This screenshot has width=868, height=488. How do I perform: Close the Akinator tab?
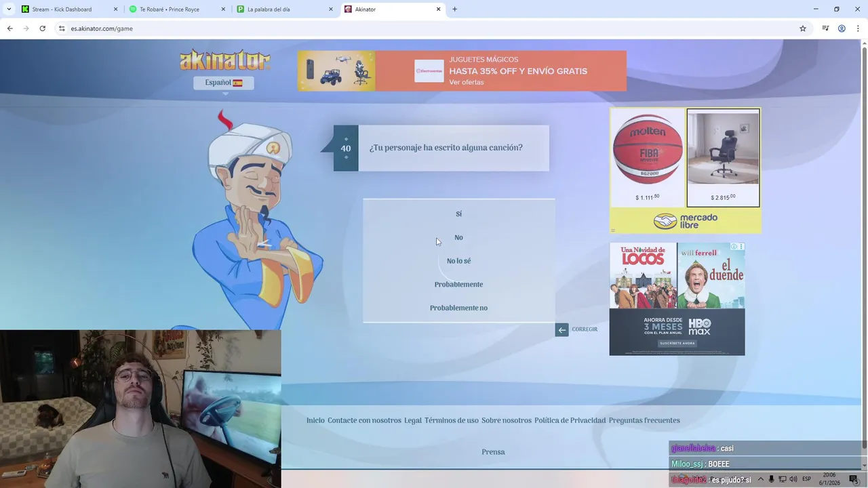[x=438, y=9]
